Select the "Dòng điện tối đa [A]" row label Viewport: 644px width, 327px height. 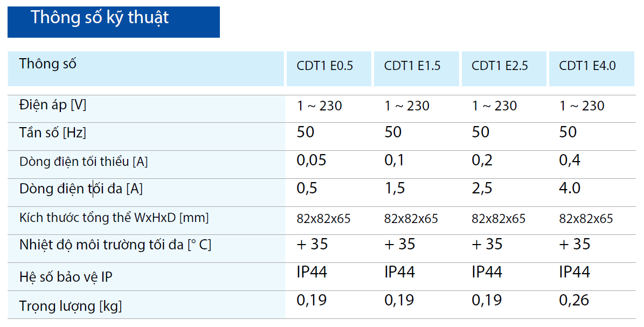(x=81, y=189)
